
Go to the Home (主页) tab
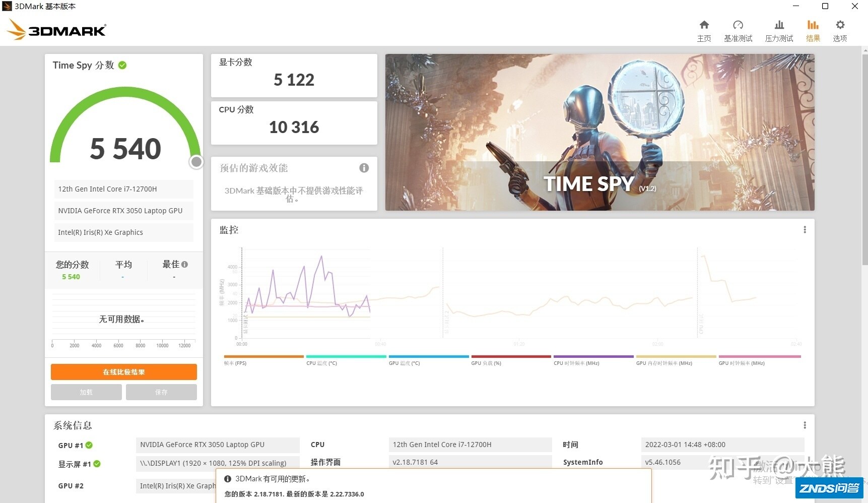coord(704,31)
